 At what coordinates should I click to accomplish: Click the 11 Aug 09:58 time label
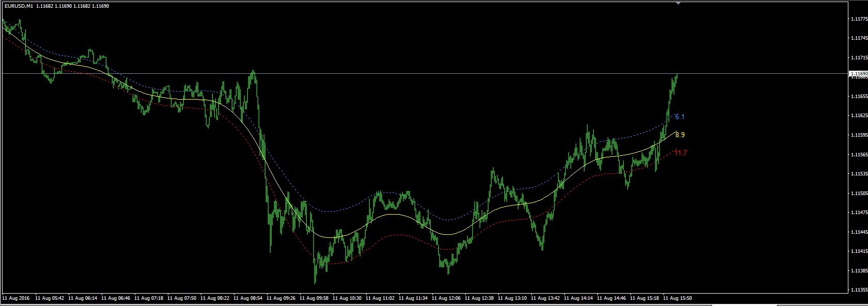tap(314, 298)
